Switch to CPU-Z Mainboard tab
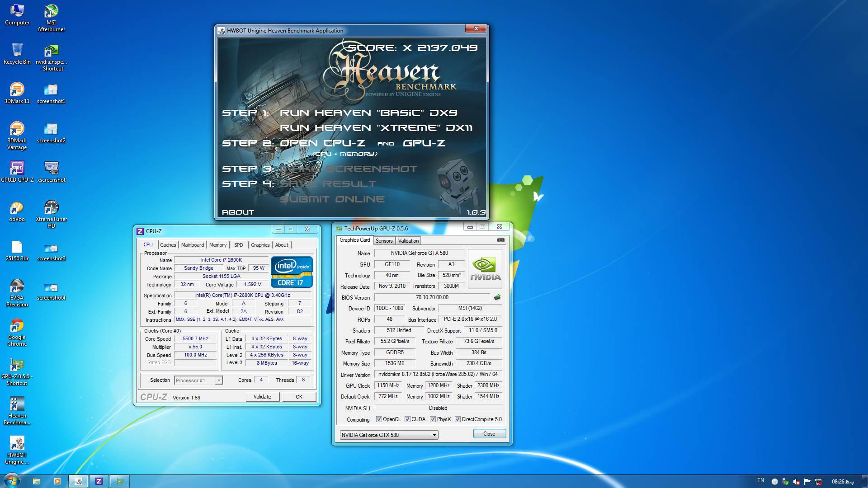The width and height of the screenshot is (868, 488). click(193, 245)
